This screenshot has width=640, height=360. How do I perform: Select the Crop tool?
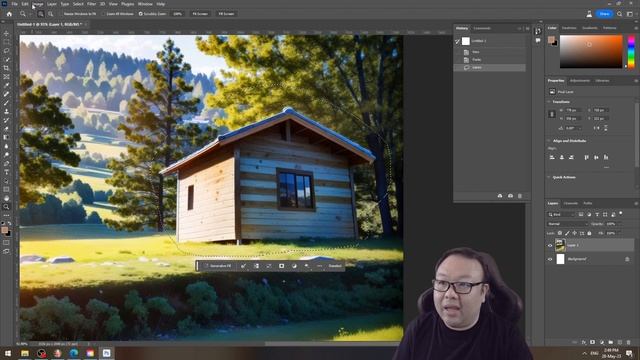click(6, 68)
